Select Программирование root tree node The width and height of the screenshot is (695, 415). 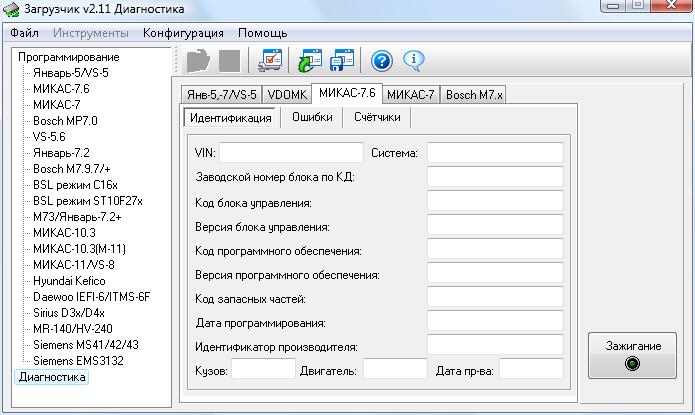(69, 57)
